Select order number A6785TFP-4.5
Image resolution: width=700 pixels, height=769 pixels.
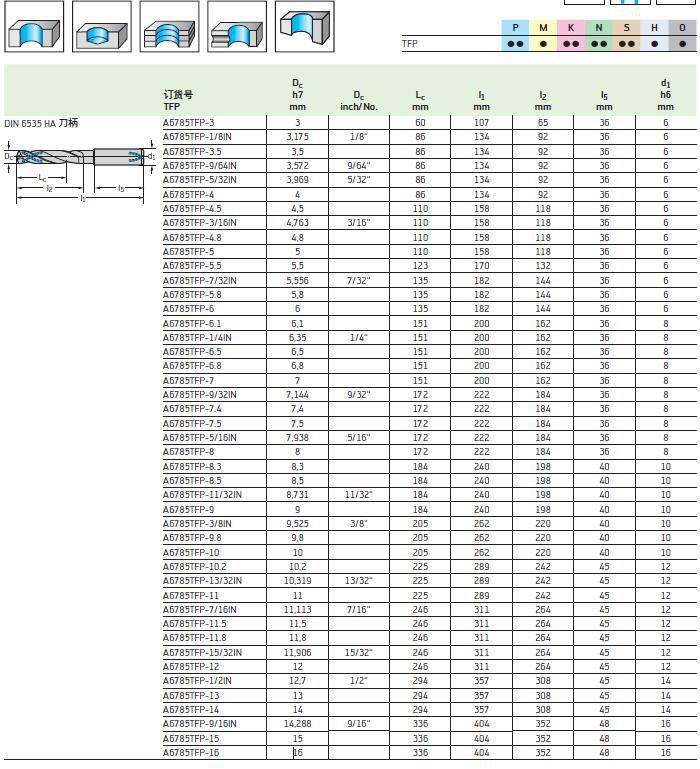click(x=192, y=209)
